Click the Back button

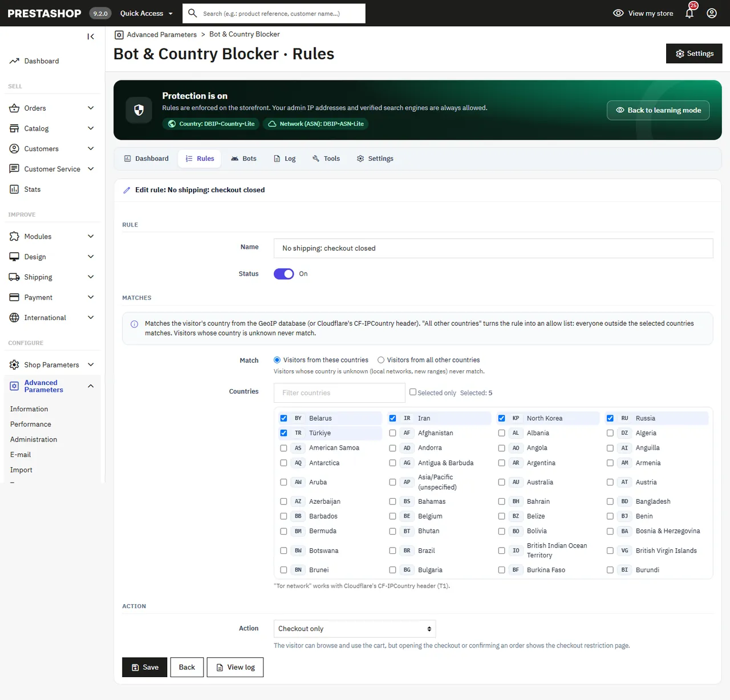point(187,667)
